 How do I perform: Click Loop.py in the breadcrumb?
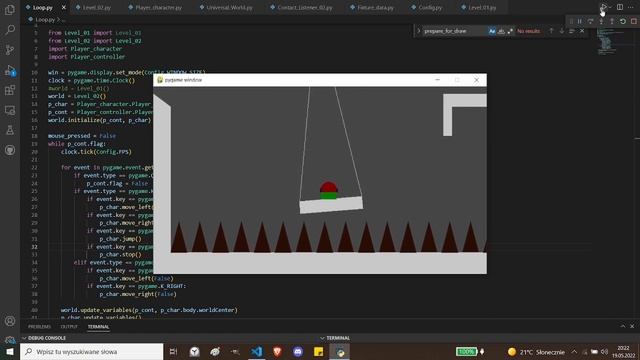(x=45, y=19)
